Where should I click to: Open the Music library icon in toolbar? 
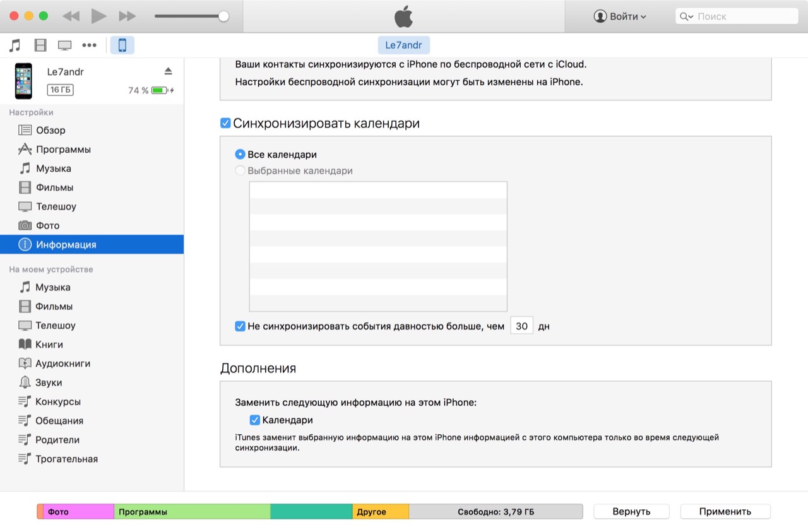pos(15,45)
